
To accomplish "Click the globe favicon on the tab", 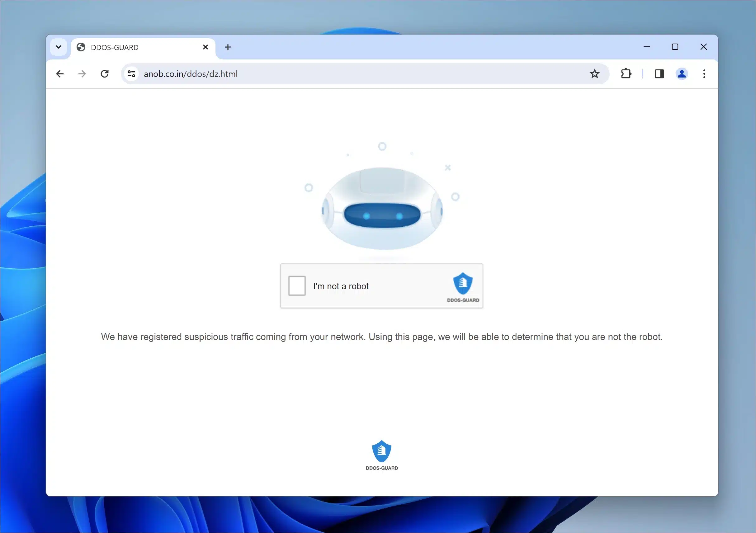I will point(81,47).
